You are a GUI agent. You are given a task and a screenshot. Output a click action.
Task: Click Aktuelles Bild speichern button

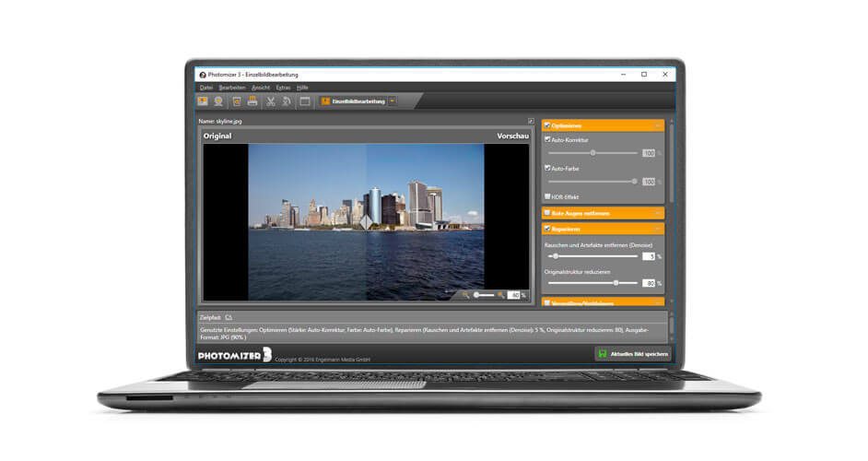[x=632, y=353]
